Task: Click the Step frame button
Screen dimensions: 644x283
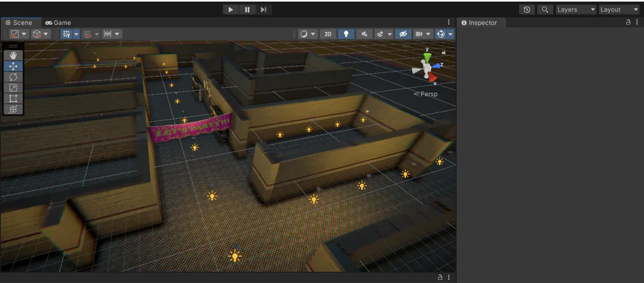Action: pos(263,9)
